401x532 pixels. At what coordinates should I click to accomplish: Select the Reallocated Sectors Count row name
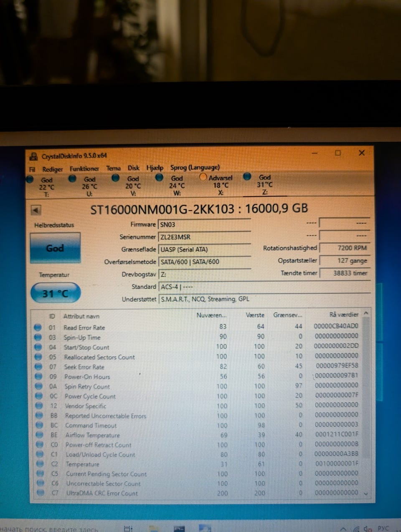(x=99, y=357)
